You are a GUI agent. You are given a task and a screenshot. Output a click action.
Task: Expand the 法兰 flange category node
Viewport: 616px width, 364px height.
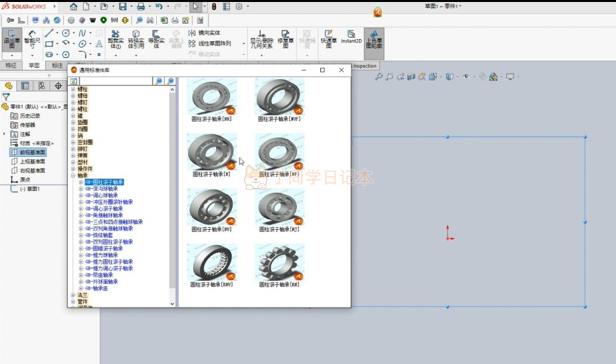[73, 295]
